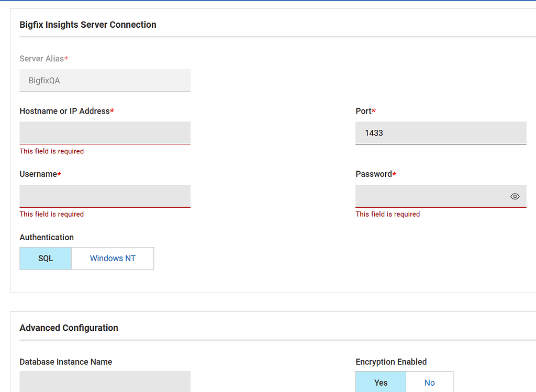The image size is (536, 392).
Task: Click the Database Instance Name field
Action: coord(105,381)
